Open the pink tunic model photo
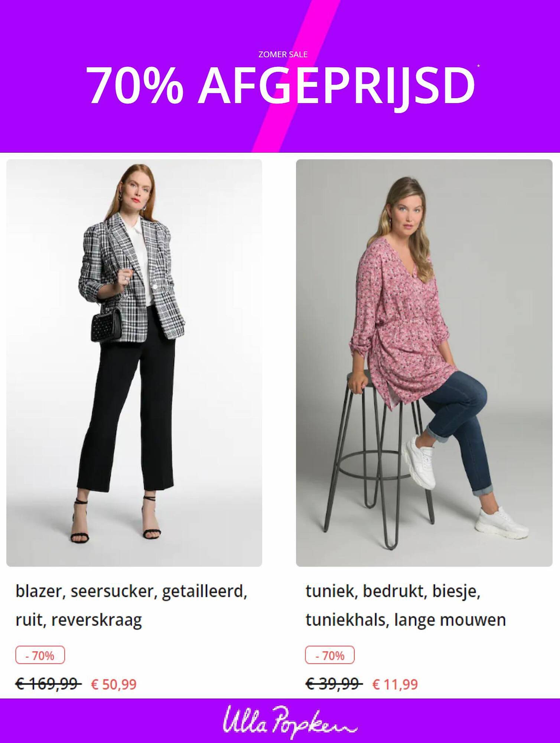The height and width of the screenshot is (743, 560). tap(424, 363)
